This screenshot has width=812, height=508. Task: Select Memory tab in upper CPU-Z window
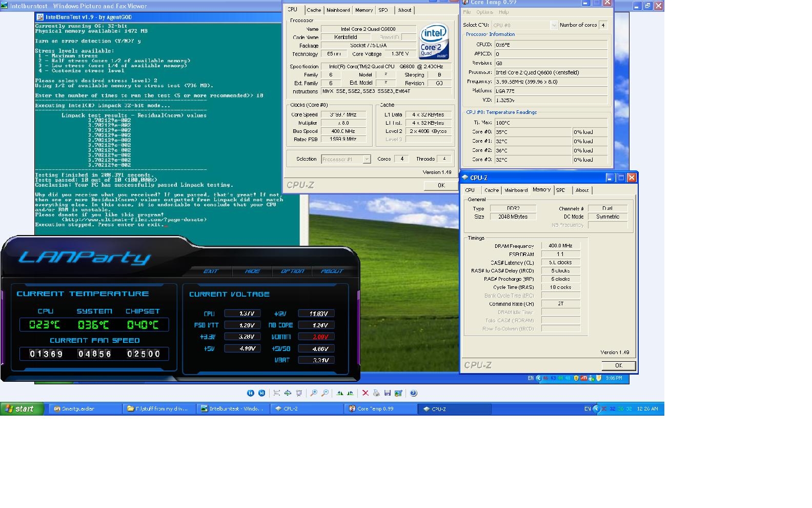(x=364, y=10)
